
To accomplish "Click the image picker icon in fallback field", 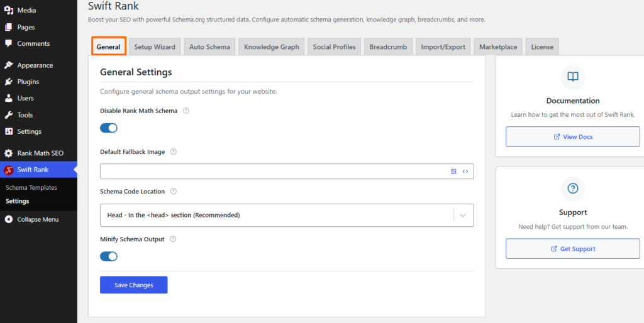I will tap(453, 172).
